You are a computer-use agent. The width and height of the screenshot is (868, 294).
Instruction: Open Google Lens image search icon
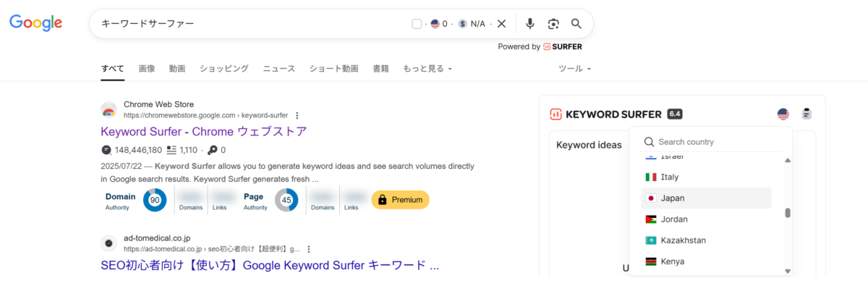point(553,24)
